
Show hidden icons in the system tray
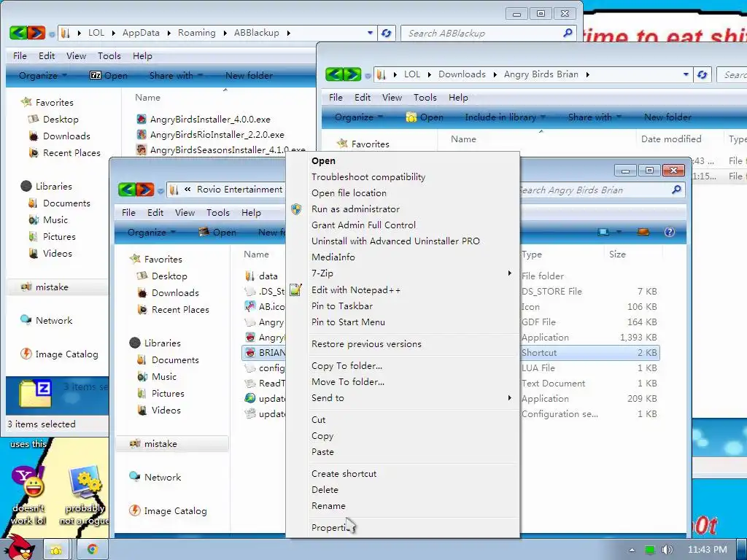click(x=632, y=550)
